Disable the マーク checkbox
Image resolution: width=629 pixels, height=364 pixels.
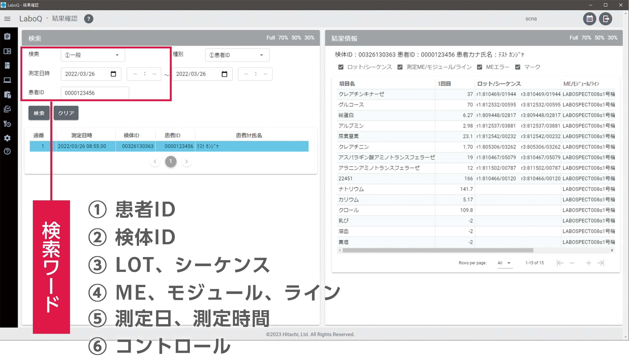(518, 67)
